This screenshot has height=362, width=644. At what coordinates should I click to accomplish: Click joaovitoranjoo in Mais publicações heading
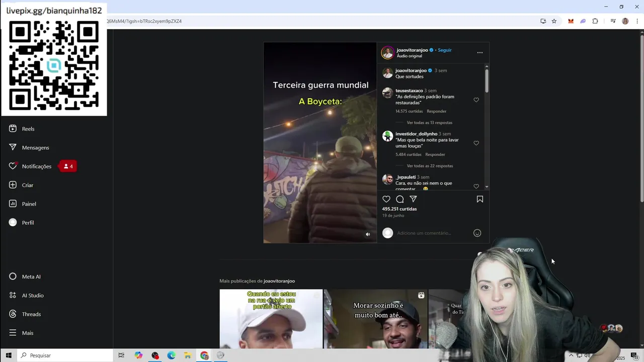[x=279, y=281]
